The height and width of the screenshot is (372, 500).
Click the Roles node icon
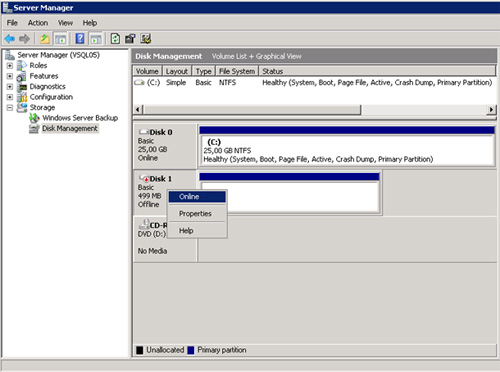click(x=22, y=65)
